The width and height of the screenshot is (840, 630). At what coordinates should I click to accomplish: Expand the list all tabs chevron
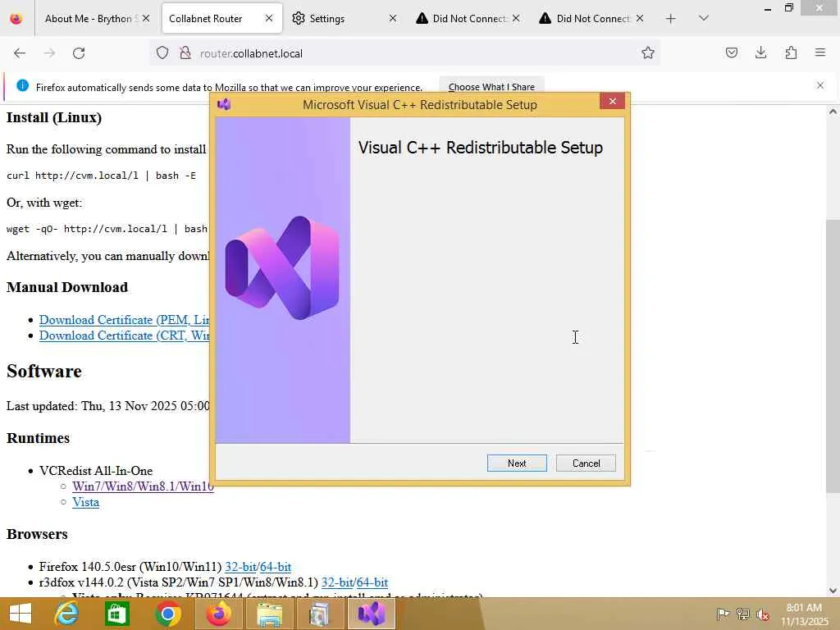point(704,18)
